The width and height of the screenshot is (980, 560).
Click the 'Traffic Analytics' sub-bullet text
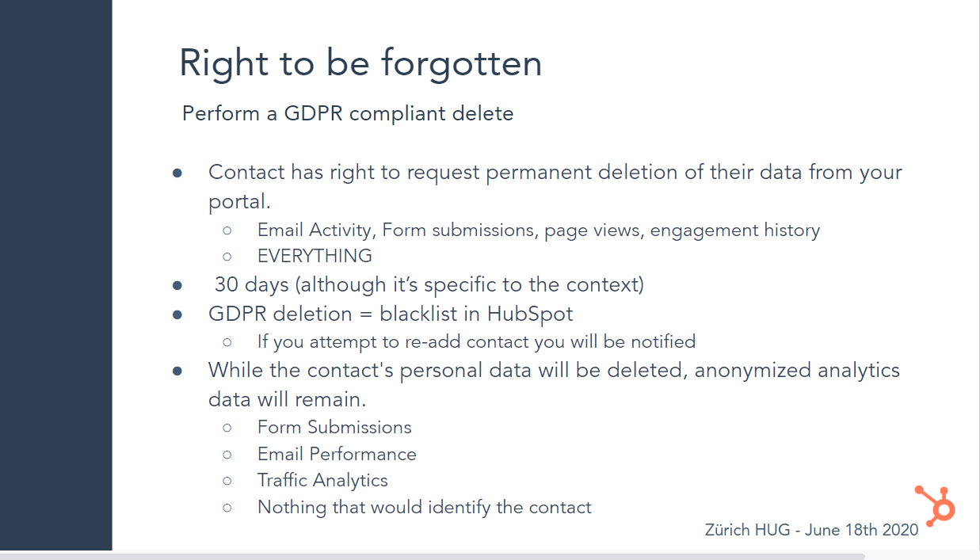click(x=322, y=480)
